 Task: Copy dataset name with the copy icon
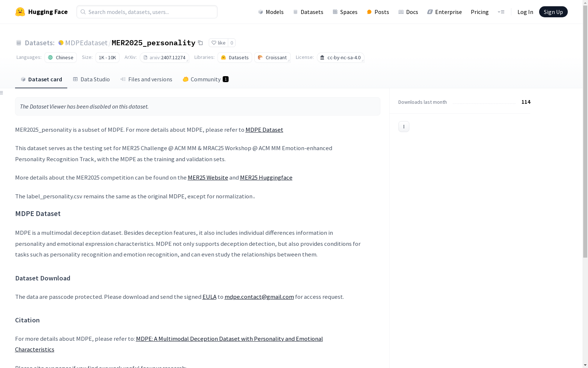200,43
